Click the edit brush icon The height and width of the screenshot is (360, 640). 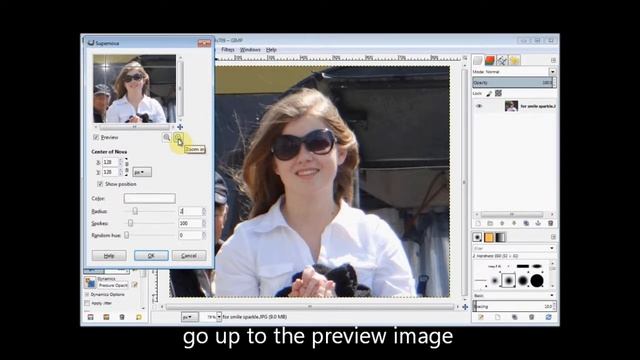tap(481, 317)
